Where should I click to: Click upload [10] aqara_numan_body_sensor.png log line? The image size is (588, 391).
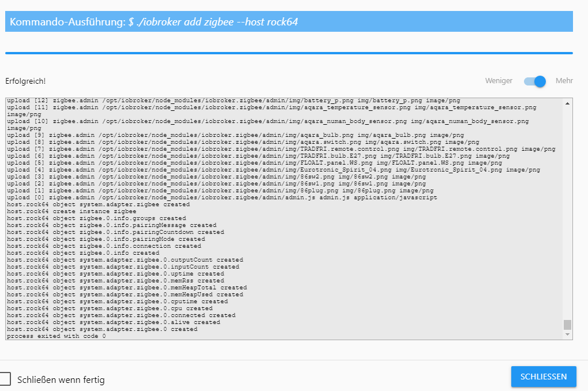point(268,125)
